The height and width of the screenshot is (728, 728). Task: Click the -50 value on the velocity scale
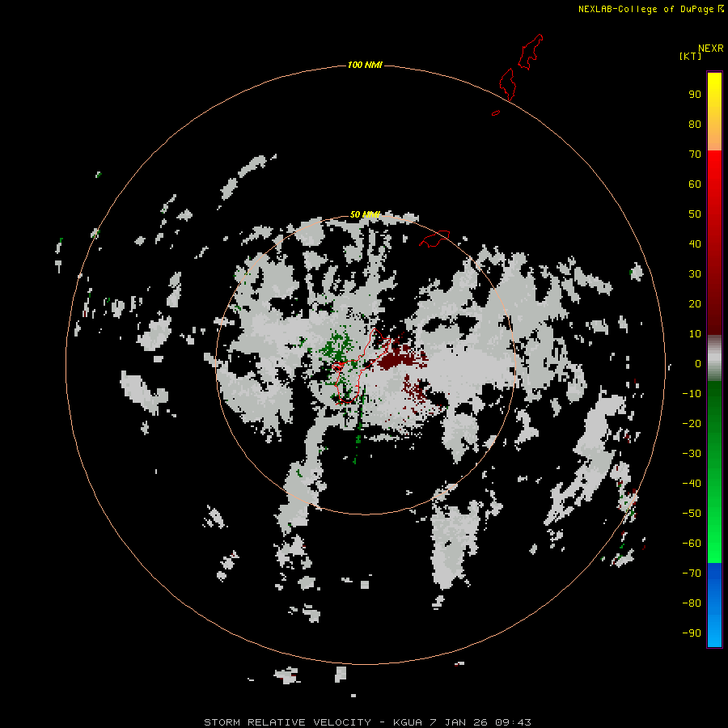[692, 514]
